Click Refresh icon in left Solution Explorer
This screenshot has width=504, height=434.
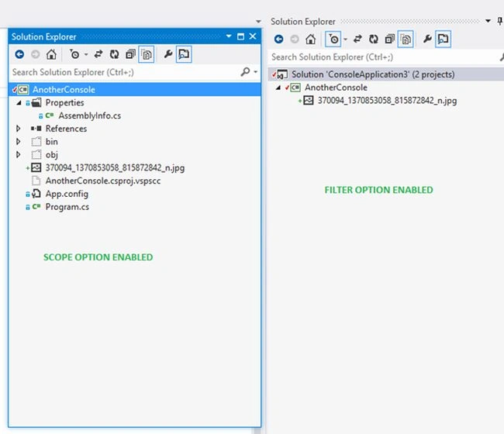coord(114,54)
